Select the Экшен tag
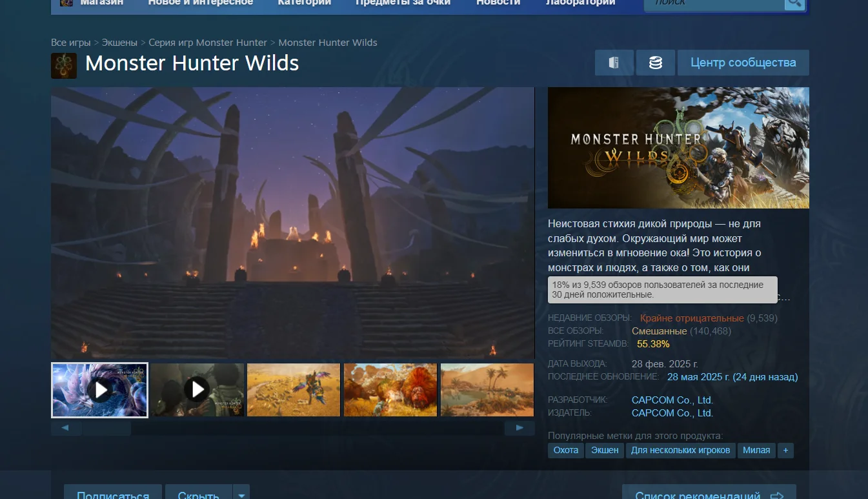The width and height of the screenshot is (868, 499). [605, 450]
